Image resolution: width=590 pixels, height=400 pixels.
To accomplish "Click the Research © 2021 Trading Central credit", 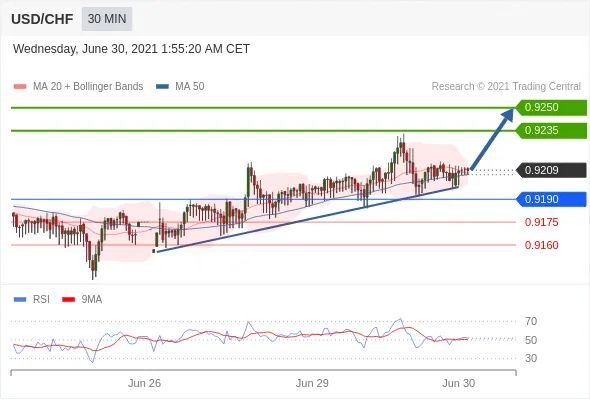I will 506,87.
